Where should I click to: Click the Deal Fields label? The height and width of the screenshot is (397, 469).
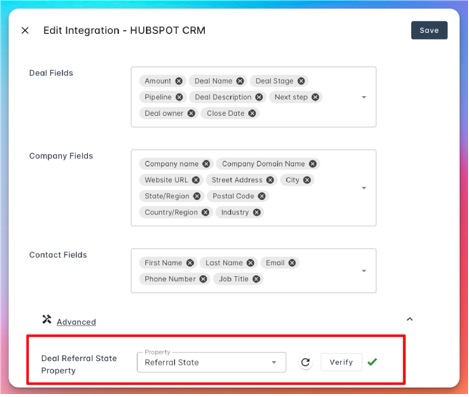coord(51,73)
